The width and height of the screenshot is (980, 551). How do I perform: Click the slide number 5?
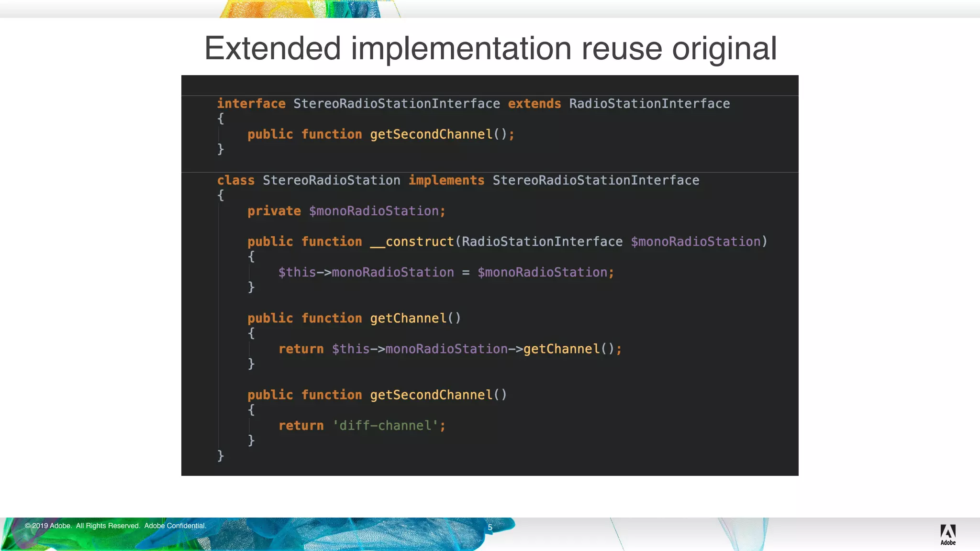tap(490, 528)
